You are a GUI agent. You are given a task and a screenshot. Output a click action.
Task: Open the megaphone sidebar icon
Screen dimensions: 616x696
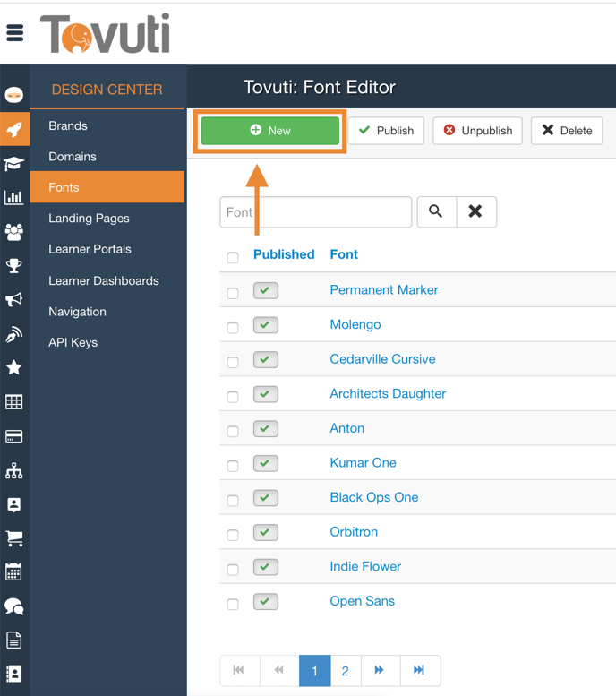coord(14,299)
